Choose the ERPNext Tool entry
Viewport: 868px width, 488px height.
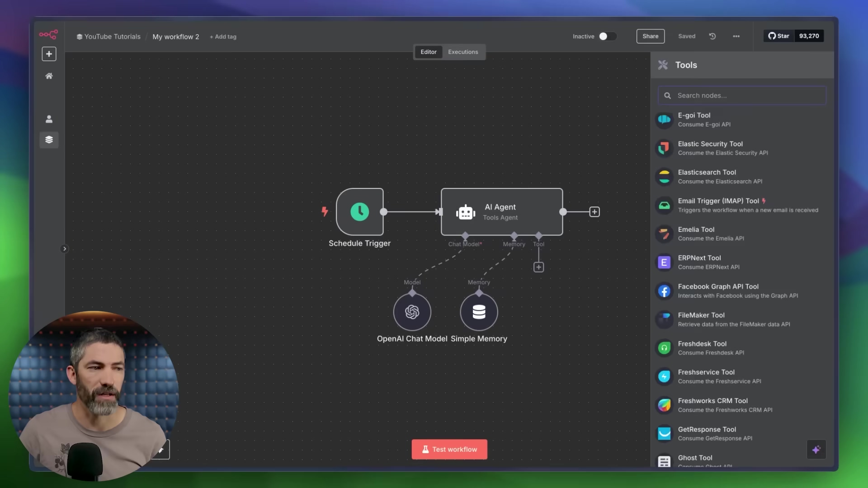pos(742,262)
